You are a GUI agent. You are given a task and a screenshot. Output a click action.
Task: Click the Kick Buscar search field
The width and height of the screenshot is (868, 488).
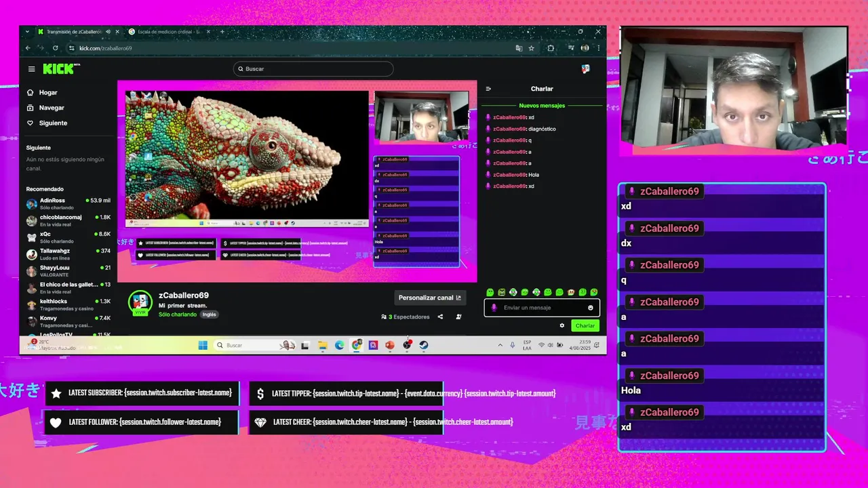[313, 69]
